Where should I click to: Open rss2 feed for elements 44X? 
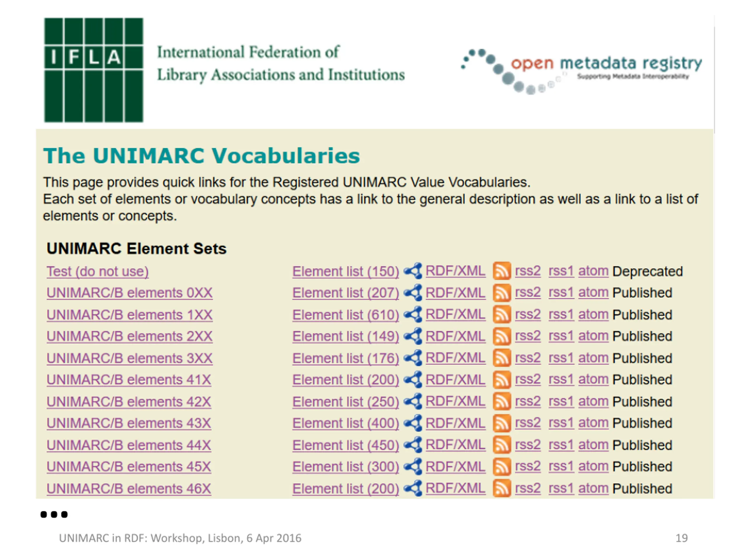tap(528, 445)
